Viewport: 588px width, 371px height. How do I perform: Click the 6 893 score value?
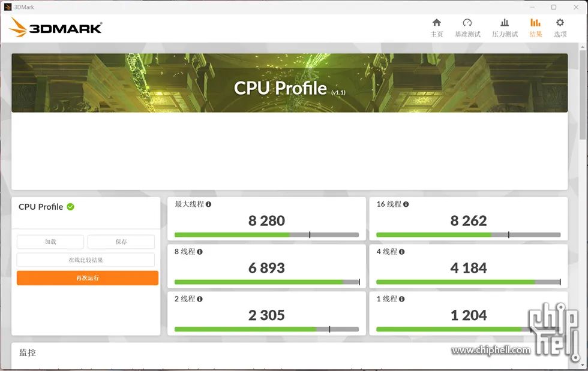point(266,268)
